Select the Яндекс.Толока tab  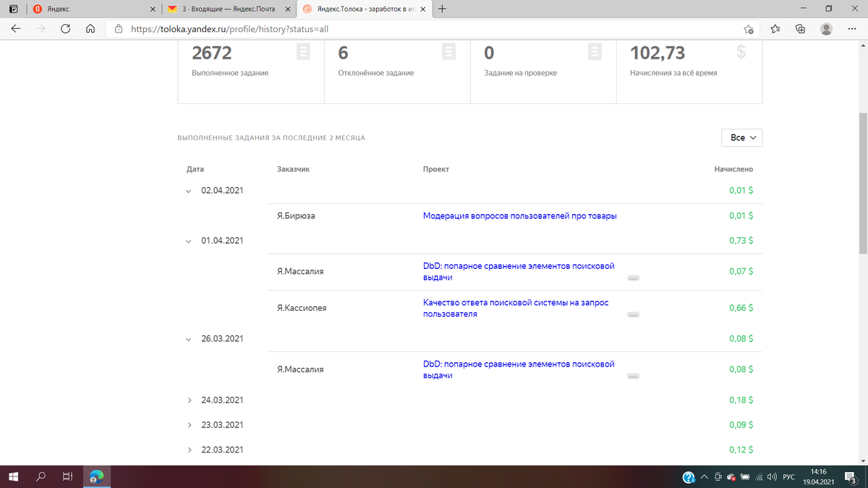point(364,9)
